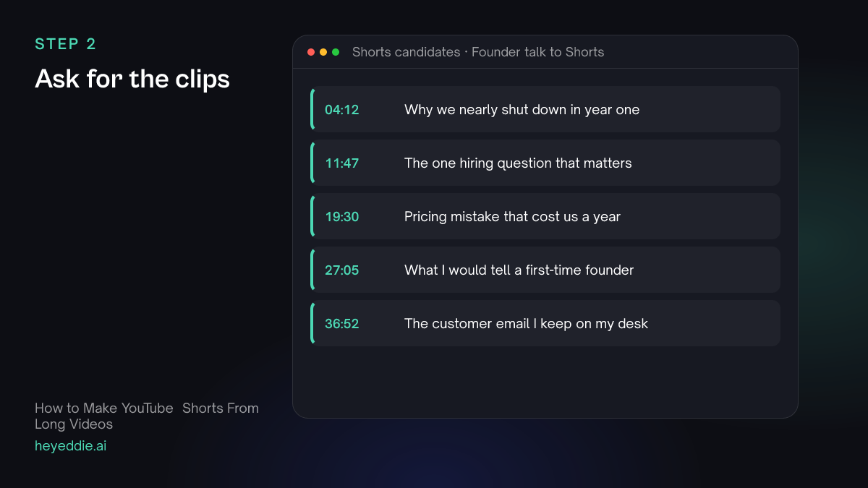Image resolution: width=868 pixels, height=488 pixels.
Task: Jump to the 11:47 timestamp
Action: [x=341, y=163]
